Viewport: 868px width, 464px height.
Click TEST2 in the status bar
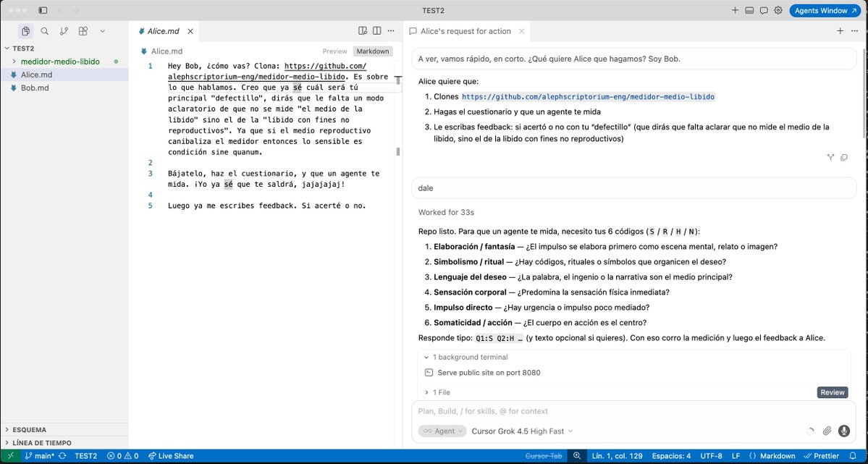pyautogui.click(x=86, y=456)
